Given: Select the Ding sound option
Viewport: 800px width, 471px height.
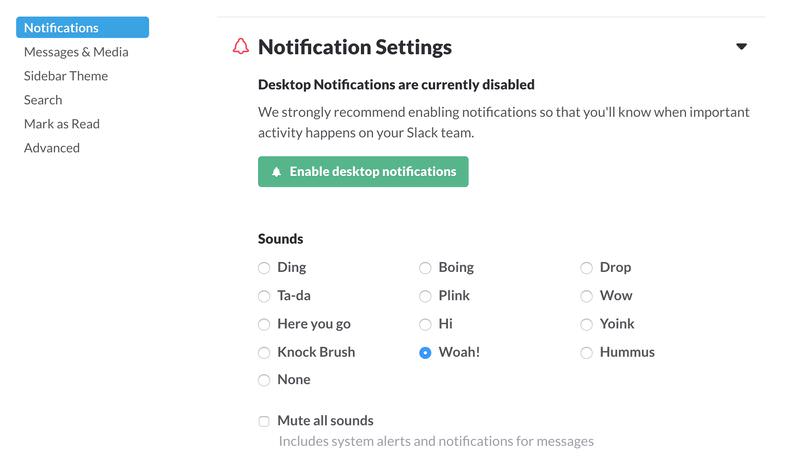Looking at the screenshot, I should click(264, 268).
